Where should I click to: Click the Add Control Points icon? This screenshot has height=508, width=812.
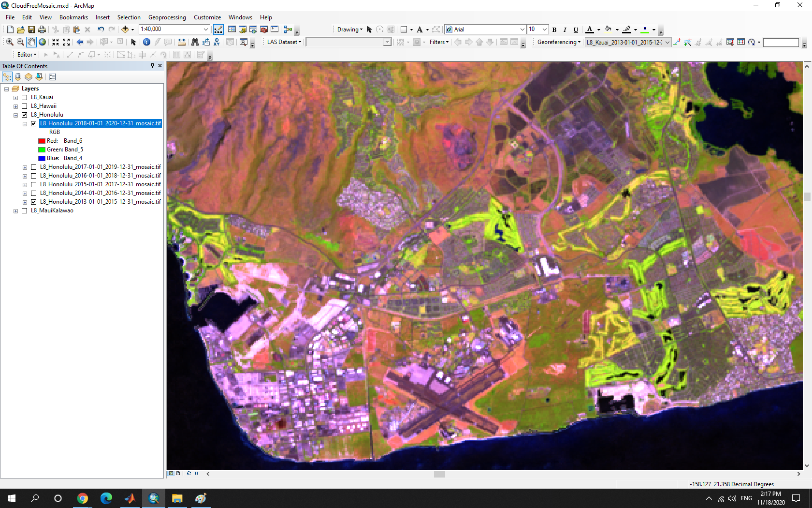point(677,42)
